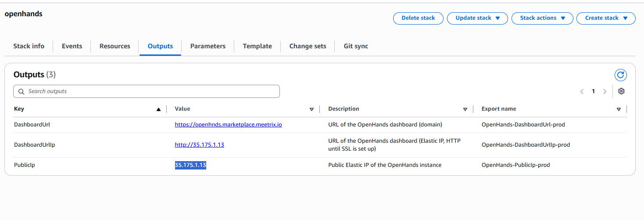644x220 pixels.
Task: Open Update stack dropdown
Action: [477, 18]
